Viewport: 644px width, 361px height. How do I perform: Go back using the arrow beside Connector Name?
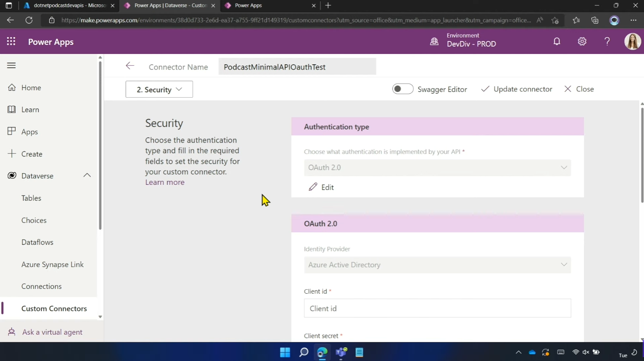[130, 66]
